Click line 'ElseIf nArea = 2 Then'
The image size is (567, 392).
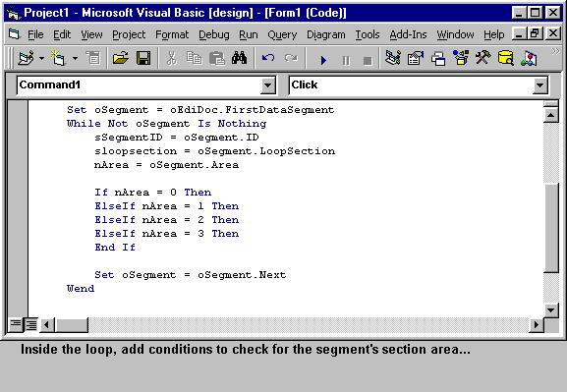[x=167, y=220]
